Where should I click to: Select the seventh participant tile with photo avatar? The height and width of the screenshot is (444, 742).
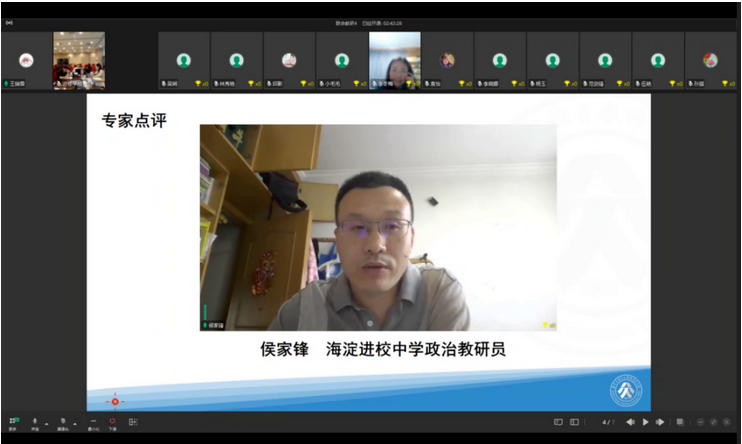coord(447,61)
